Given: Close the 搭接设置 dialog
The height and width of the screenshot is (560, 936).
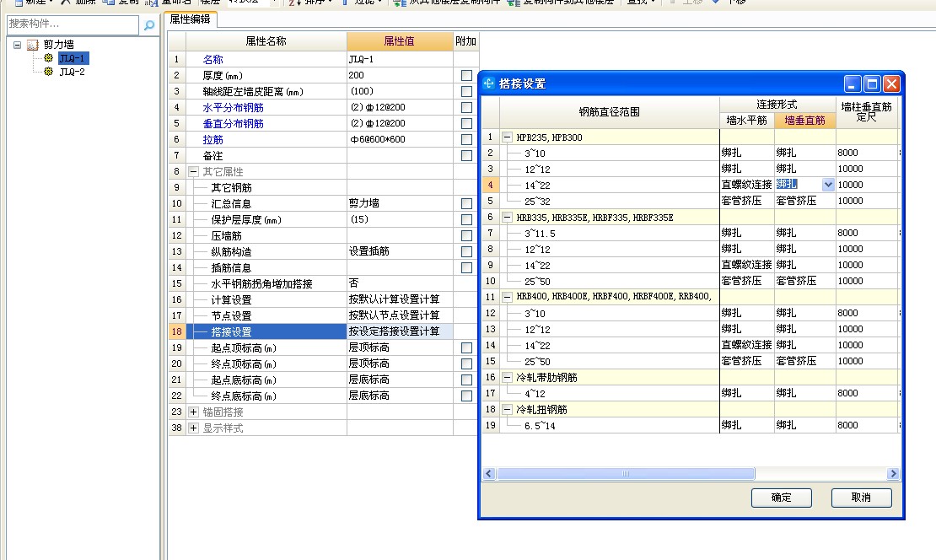Looking at the screenshot, I should coord(891,84).
